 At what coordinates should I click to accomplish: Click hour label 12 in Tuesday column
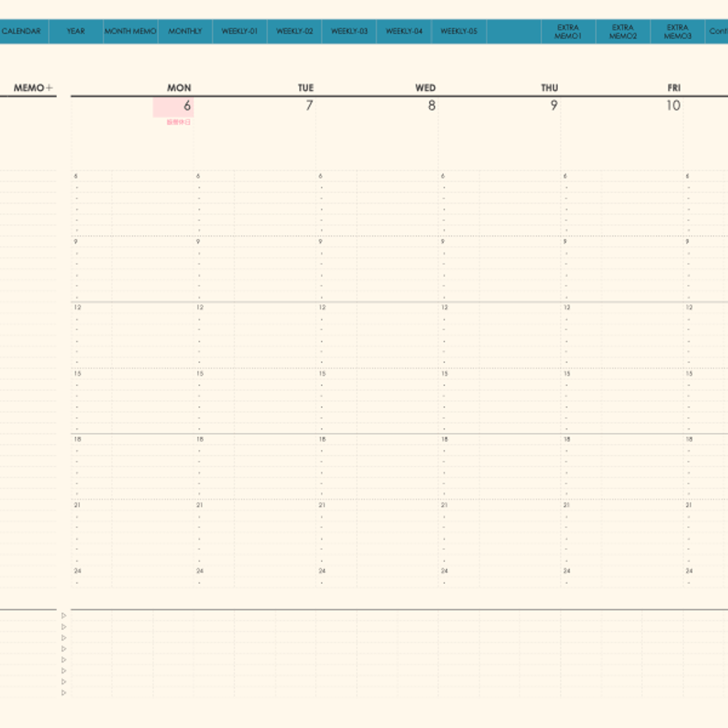(200, 307)
